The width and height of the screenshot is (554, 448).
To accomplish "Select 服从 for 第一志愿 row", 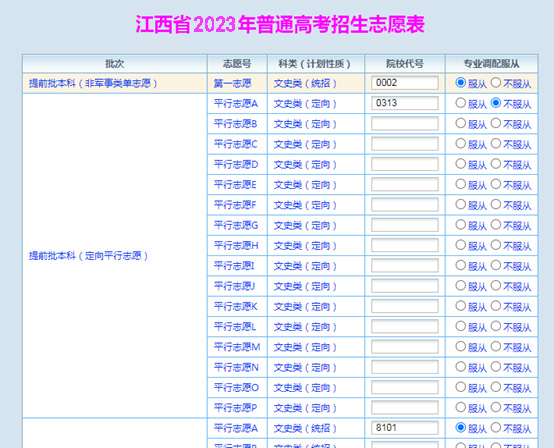I will click(460, 83).
